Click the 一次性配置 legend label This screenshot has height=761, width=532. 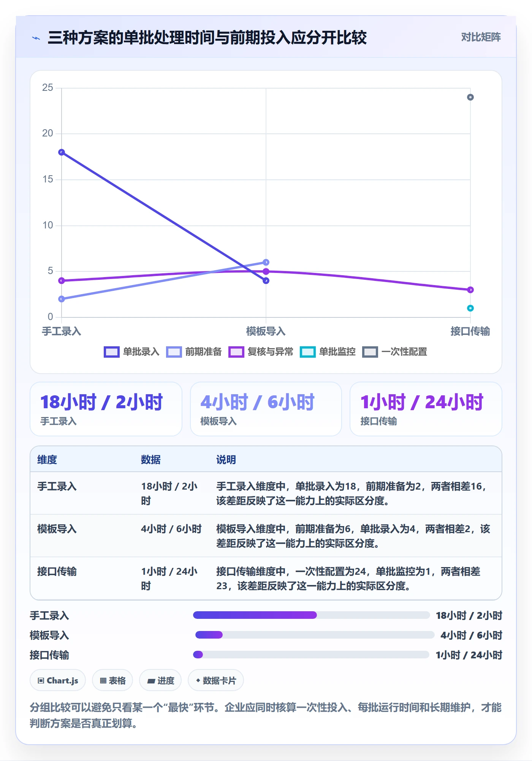(404, 352)
